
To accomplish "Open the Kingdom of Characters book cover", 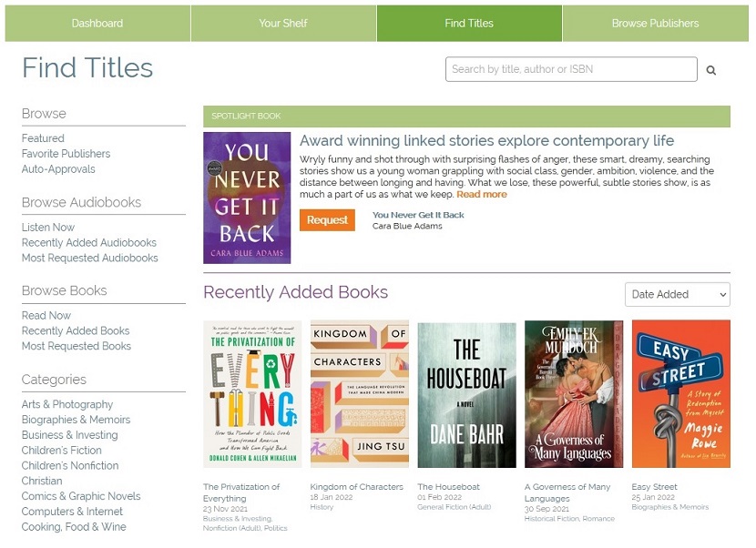I will (359, 394).
